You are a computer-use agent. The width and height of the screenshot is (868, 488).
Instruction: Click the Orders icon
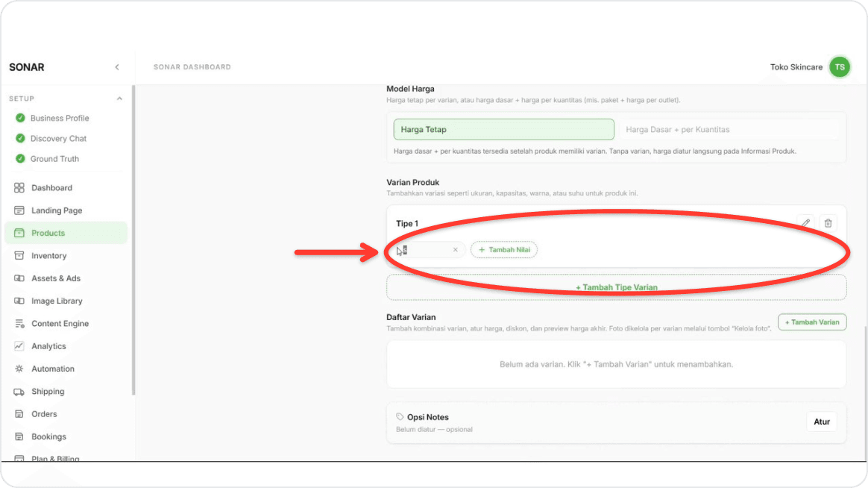(19, 414)
